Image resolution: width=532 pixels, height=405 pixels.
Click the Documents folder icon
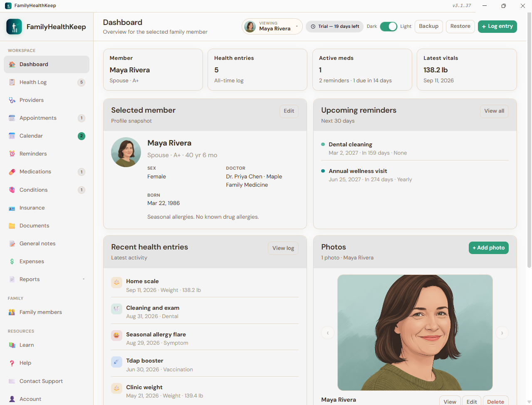click(x=12, y=226)
